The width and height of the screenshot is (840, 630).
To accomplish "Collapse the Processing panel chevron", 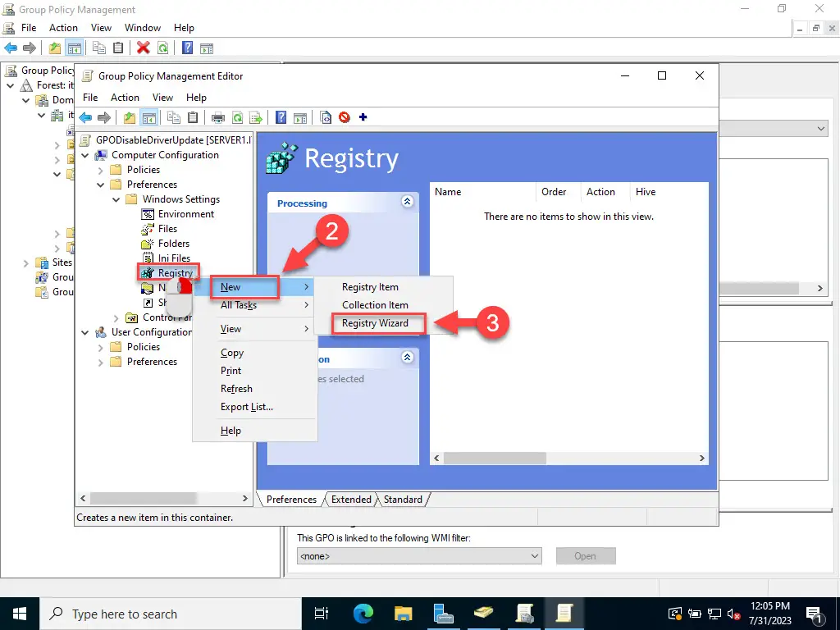I will pyautogui.click(x=407, y=202).
